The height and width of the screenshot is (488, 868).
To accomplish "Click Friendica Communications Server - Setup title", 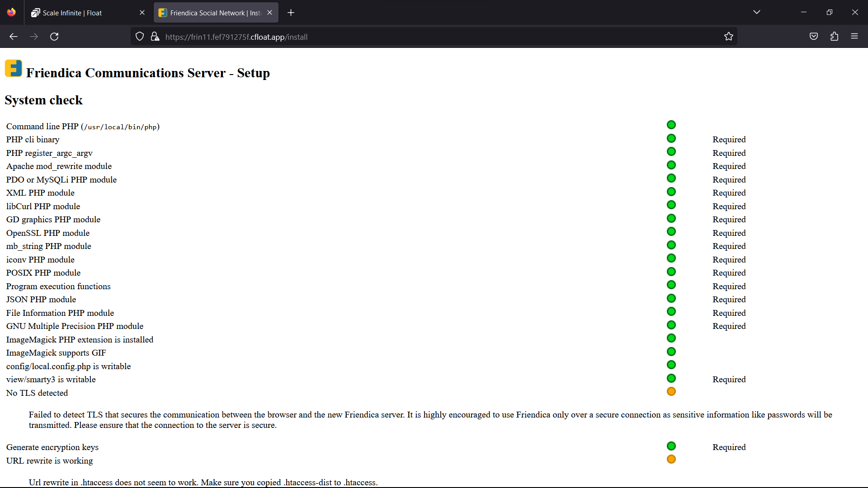I will click(x=148, y=73).
